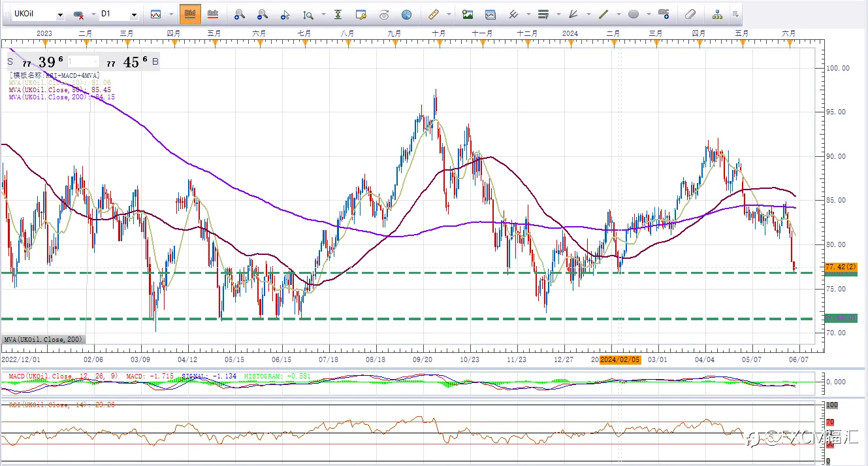The width and height of the screenshot is (868, 466).
Task: Click the add picture icon
Action: [468, 14]
